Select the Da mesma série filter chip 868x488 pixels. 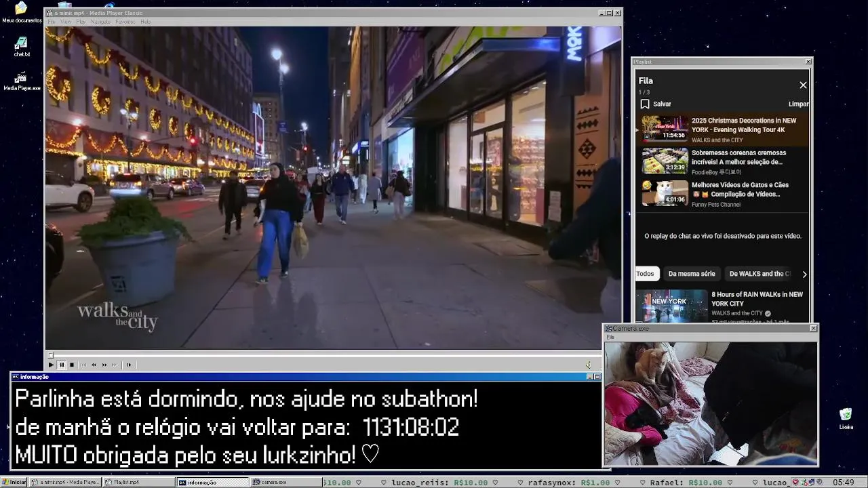point(692,274)
